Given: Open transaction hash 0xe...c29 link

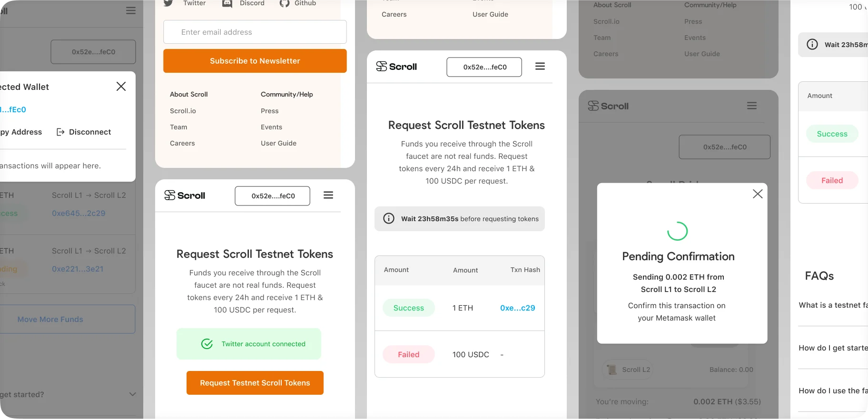Looking at the screenshot, I should (517, 308).
